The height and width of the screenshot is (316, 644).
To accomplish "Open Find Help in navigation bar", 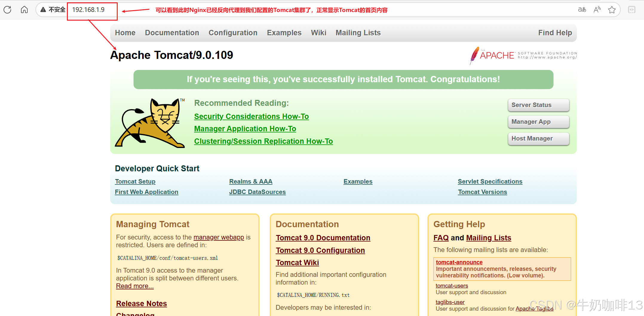I will click(x=555, y=33).
